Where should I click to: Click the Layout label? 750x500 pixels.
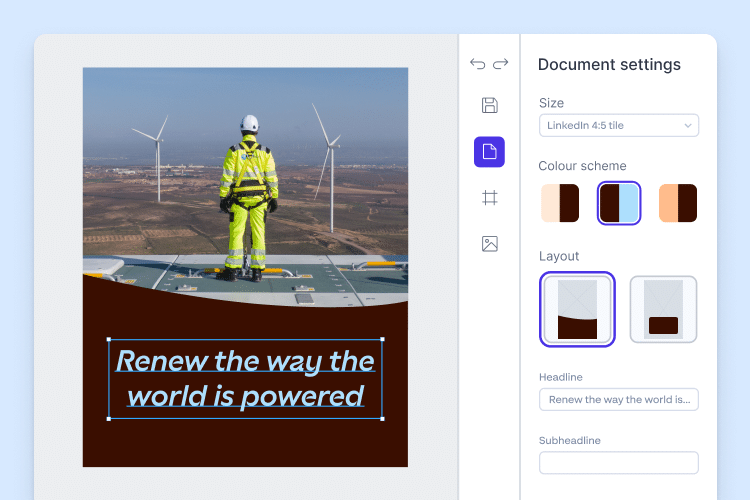pyautogui.click(x=559, y=256)
